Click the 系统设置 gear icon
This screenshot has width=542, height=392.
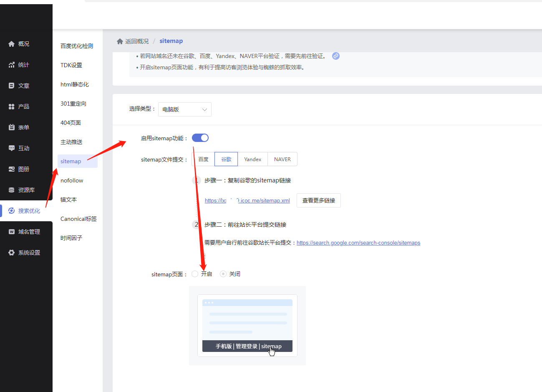12,253
